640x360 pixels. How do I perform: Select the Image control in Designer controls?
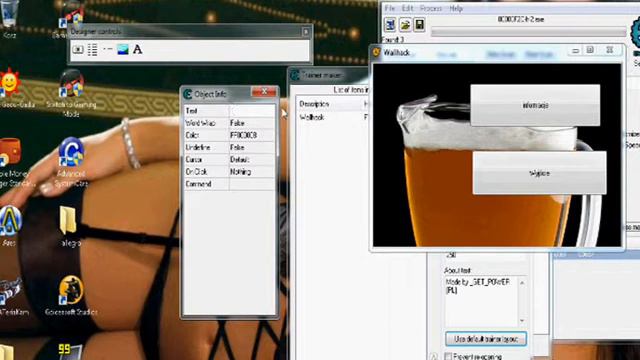pos(122,49)
